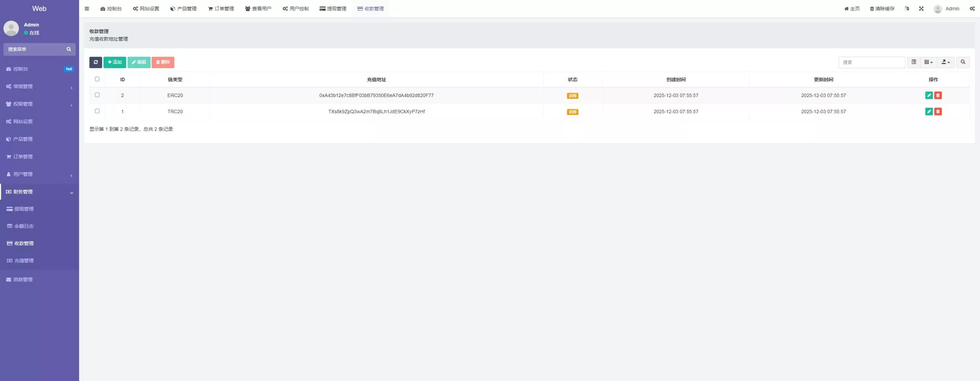Select 收款管理 in the sidebar submenu
This screenshot has width=980, height=381.
[39, 243]
